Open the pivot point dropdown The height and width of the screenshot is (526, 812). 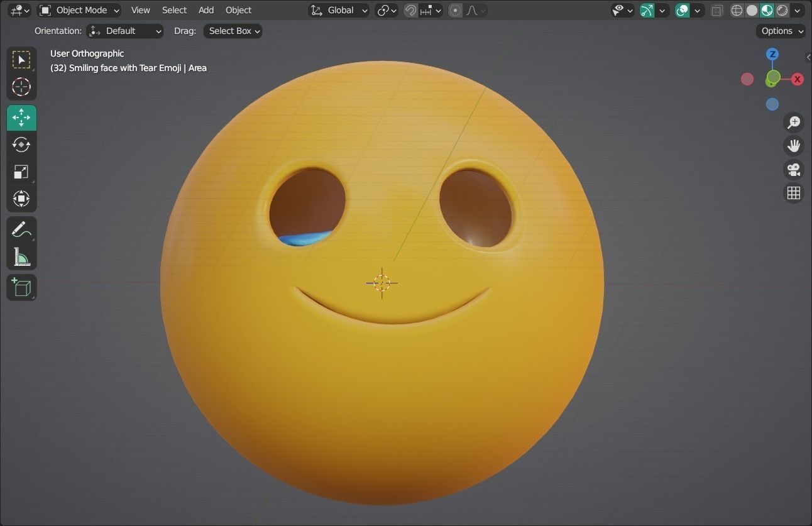click(x=387, y=10)
